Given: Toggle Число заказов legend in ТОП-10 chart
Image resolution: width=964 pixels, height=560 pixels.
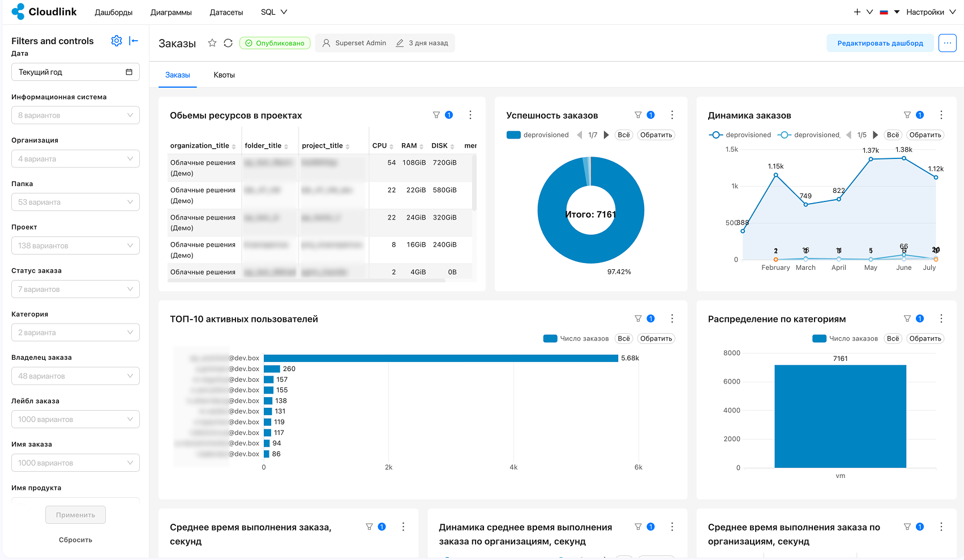Looking at the screenshot, I should point(576,338).
